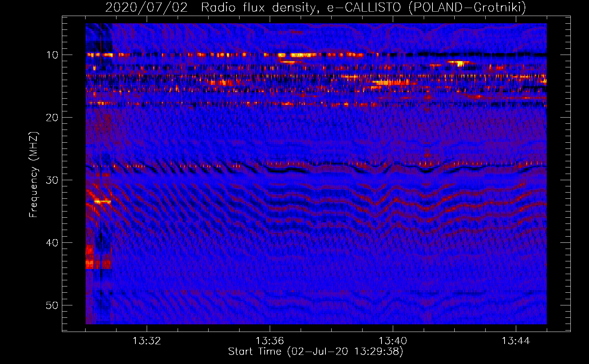Screen dimensions: 589x364
Task: Click the plot title mentioning e-CALLISTO
Action: (x=316, y=7)
